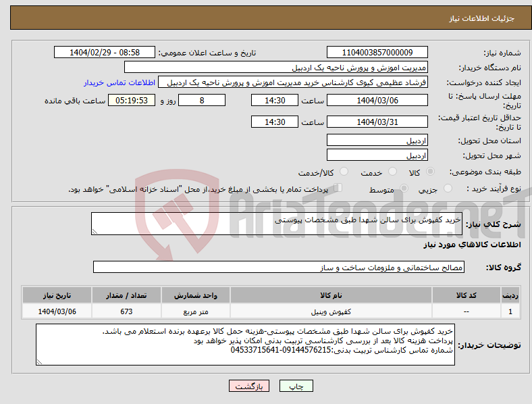The image size is (532, 404).
Task: Click the شماره نیاز field 1104003857000009
Action: pyautogui.click(x=377, y=52)
